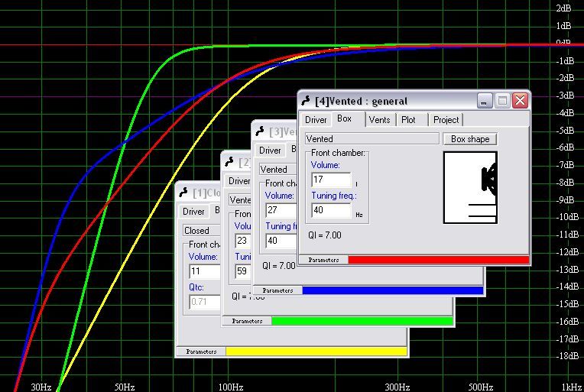Minimize the [4]Vented : general window
Viewport: 584px width, 392px height.
click(484, 101)
